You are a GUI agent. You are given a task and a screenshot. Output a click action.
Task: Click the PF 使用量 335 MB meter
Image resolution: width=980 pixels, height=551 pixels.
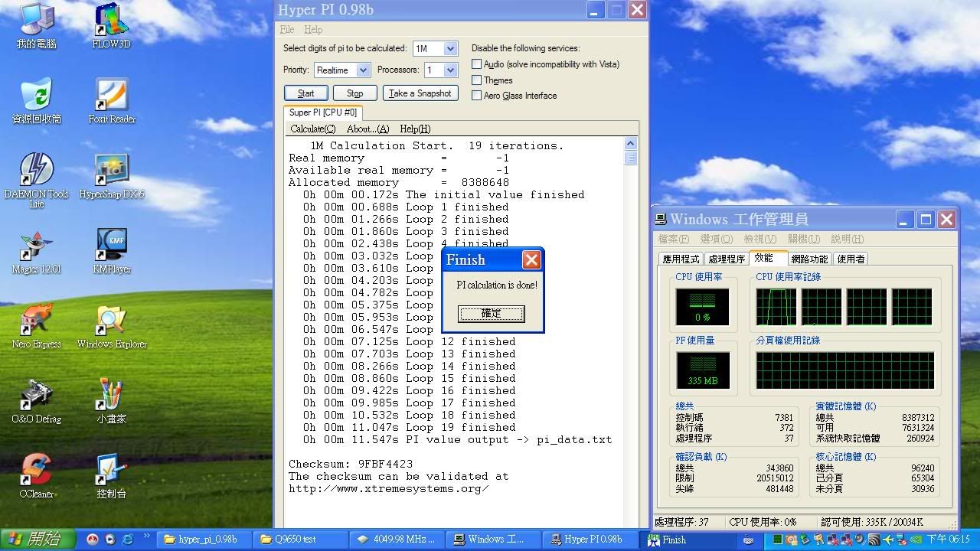(702, 370)
